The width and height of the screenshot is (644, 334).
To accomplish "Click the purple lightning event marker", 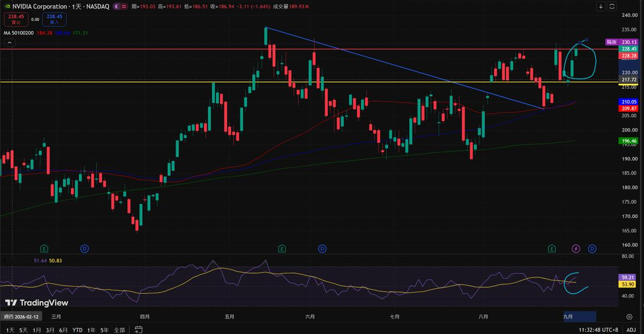I will tap(576, 249).
